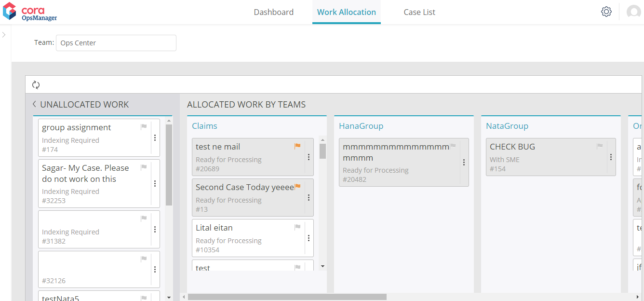Screen dimensions: 644x301
Task: Click the horizontal scrollbar left arrow
Action: pos(183,297)
